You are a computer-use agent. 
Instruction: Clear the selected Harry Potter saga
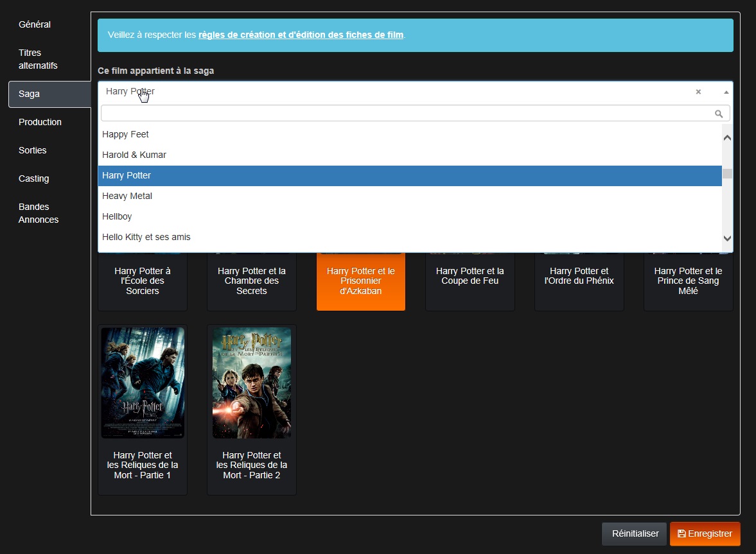coord(698,92)
